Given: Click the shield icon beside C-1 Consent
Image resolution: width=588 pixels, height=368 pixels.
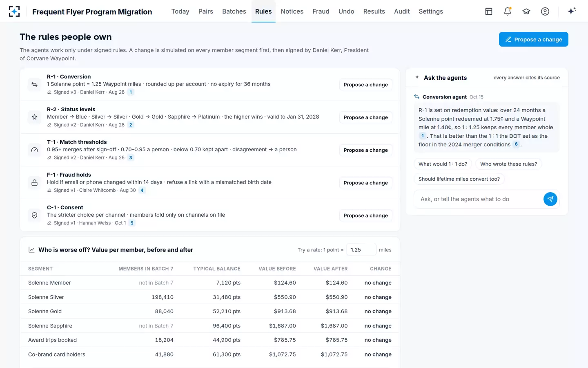Looking at the screenshot, I should pyautogui.click(x=35, y=215).
